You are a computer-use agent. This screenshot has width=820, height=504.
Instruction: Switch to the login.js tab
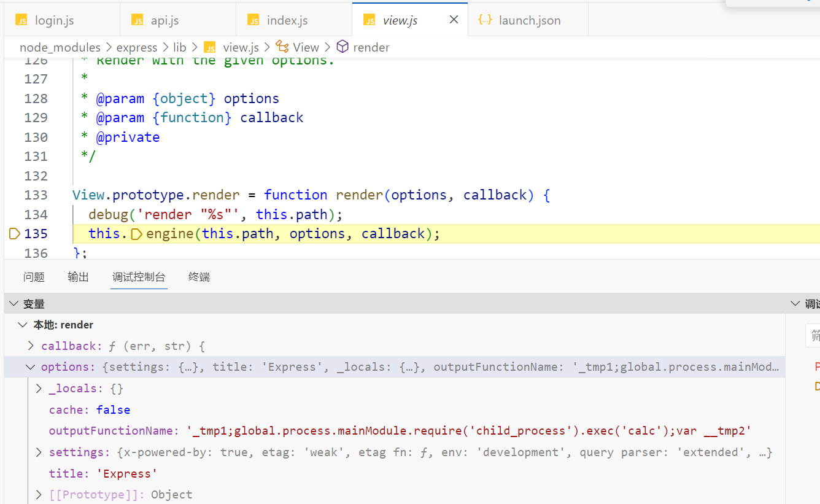click(61, 20)
